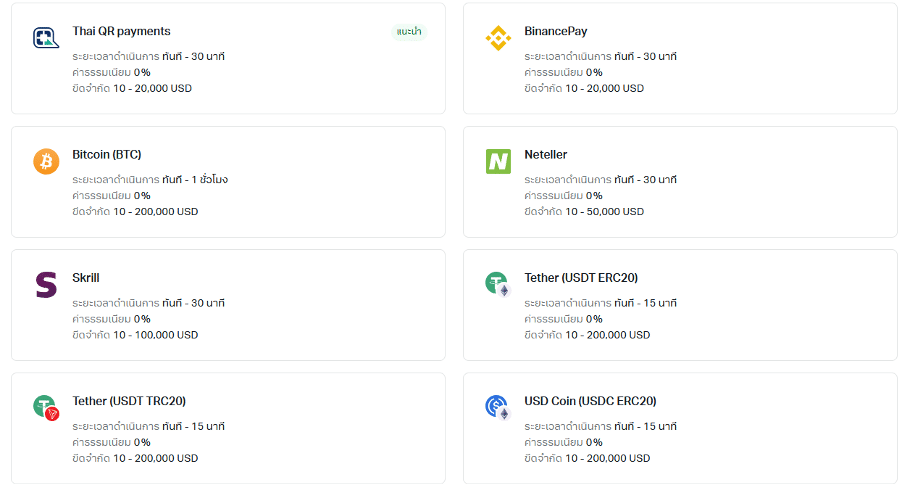Click the green แนะนำ badge on Thai QR

click(x=409, y=32)
